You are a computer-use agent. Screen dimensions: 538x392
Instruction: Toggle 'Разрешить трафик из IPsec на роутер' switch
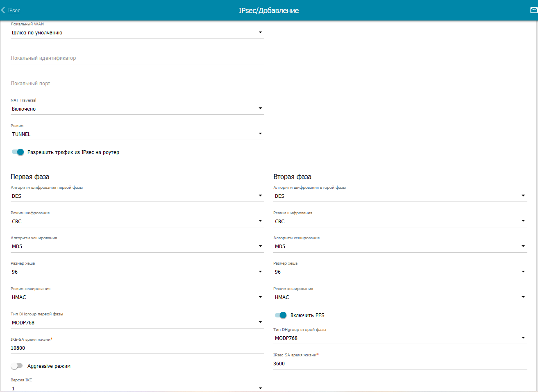(x=18, y=152)
